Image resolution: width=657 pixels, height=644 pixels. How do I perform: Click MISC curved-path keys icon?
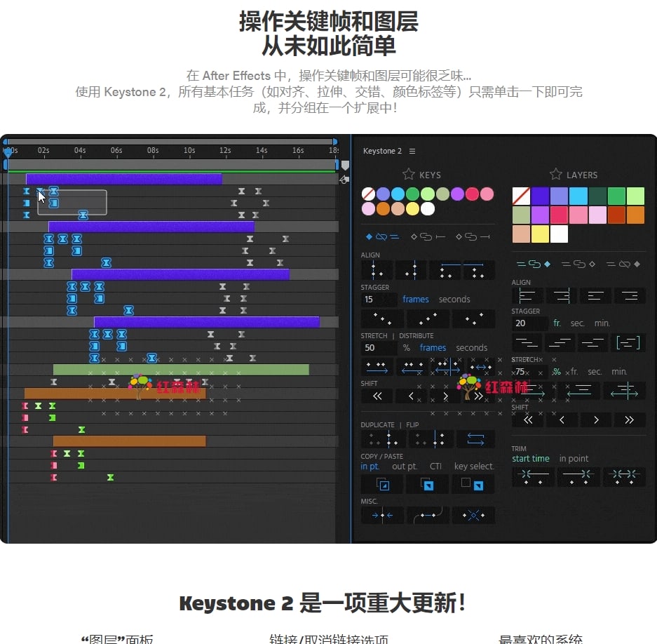428,516
